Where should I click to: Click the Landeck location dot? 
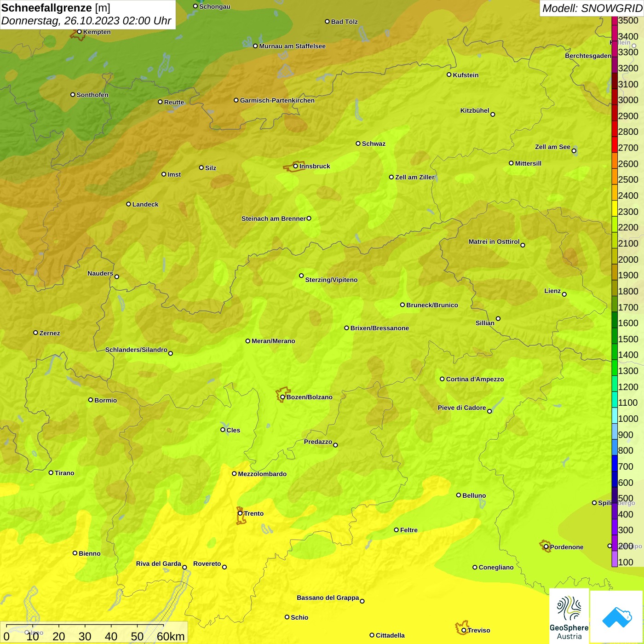[x=128, y=204]
